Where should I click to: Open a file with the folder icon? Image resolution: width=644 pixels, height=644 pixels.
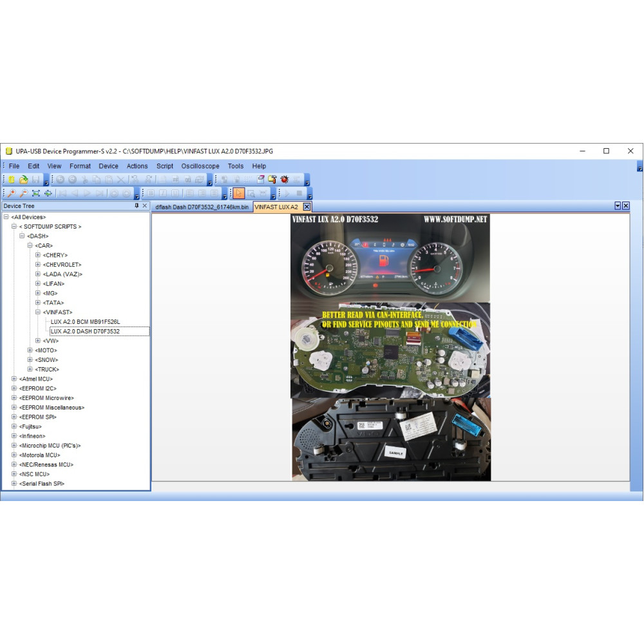[23, 180]
